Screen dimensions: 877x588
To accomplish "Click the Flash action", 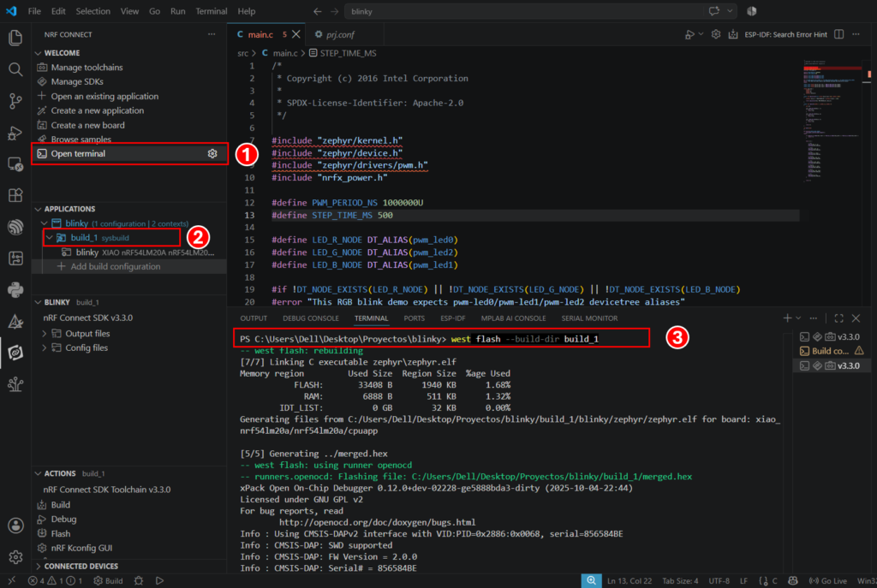I will click(x=61, y=534).
